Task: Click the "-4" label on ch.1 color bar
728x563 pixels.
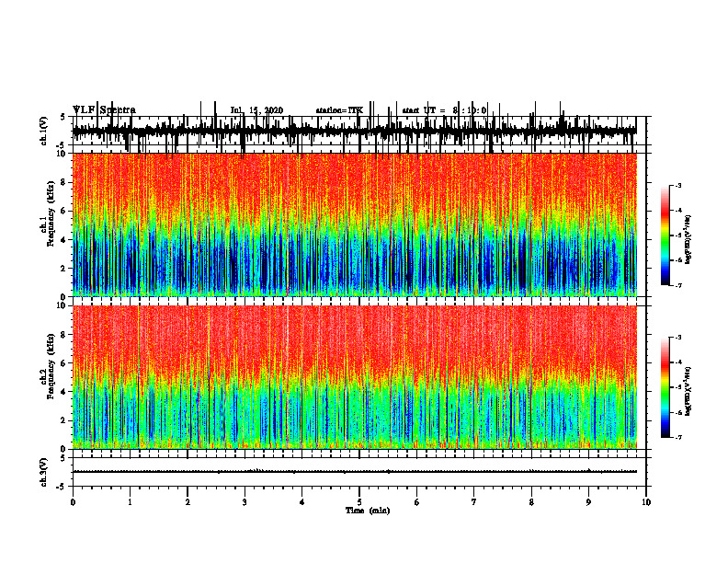Action: (678, 211)
